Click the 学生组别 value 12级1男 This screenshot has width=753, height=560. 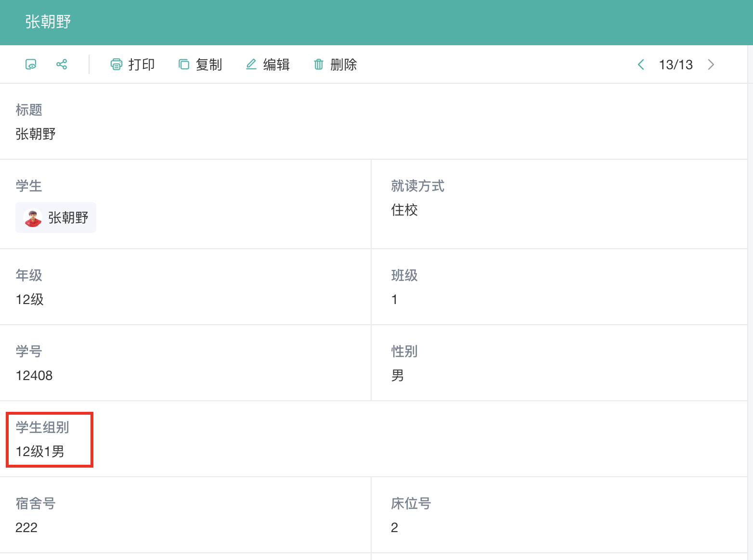[40, 451]
